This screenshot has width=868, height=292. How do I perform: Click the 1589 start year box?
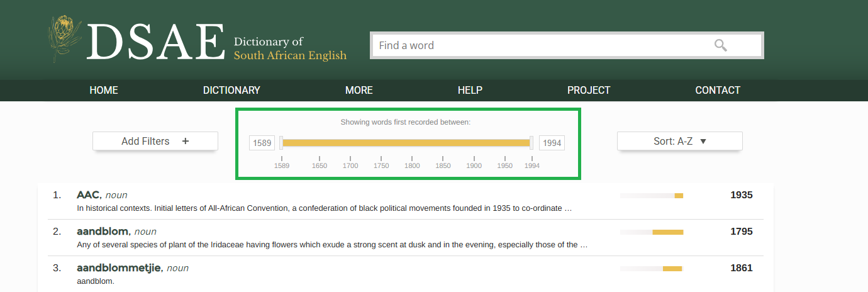click(x=262, y=143)
